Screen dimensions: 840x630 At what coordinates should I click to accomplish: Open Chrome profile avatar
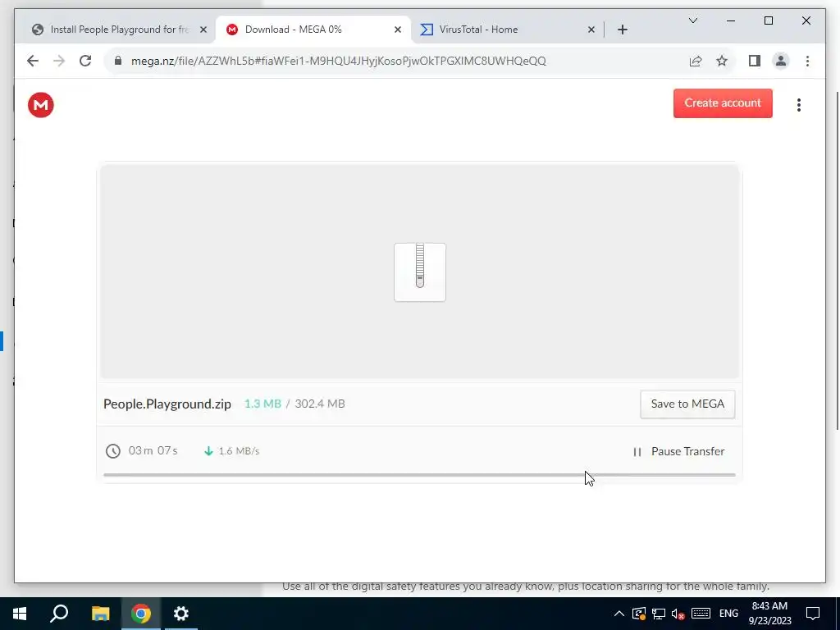pyautogui.click(x=781, y=61)
